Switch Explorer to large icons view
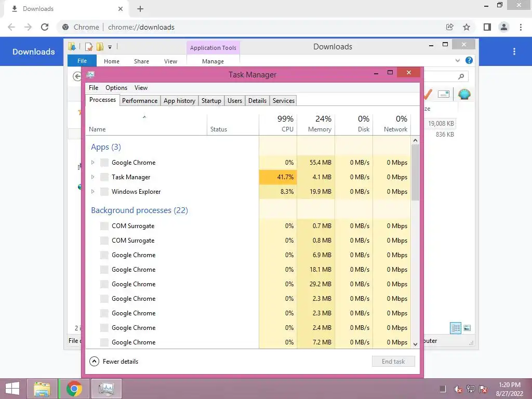Image resolution: width=532 pixels, height=399 pixels. coord(467,328)
